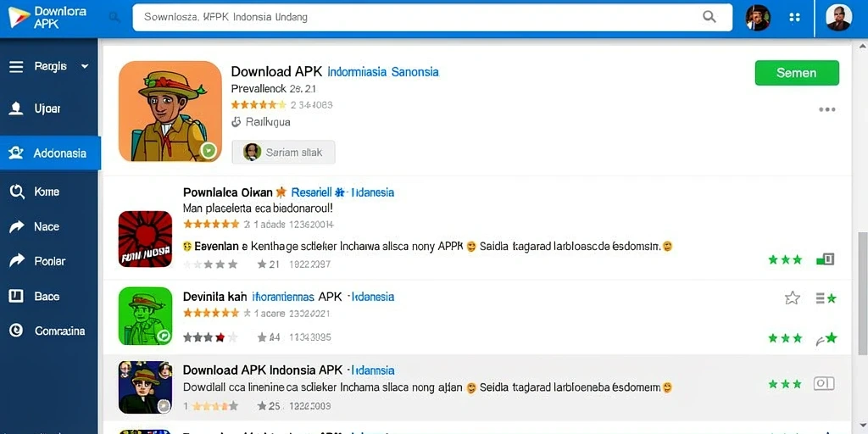Click the Pownlalca Oiwan app title
Screen dimensions: 868x434
(x=227, y=192)
